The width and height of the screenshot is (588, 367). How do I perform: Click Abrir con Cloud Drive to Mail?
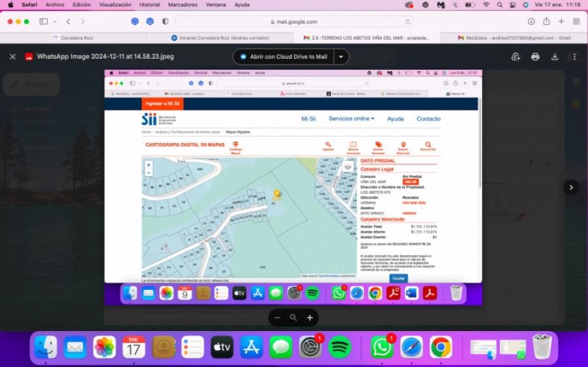point(284,57)
